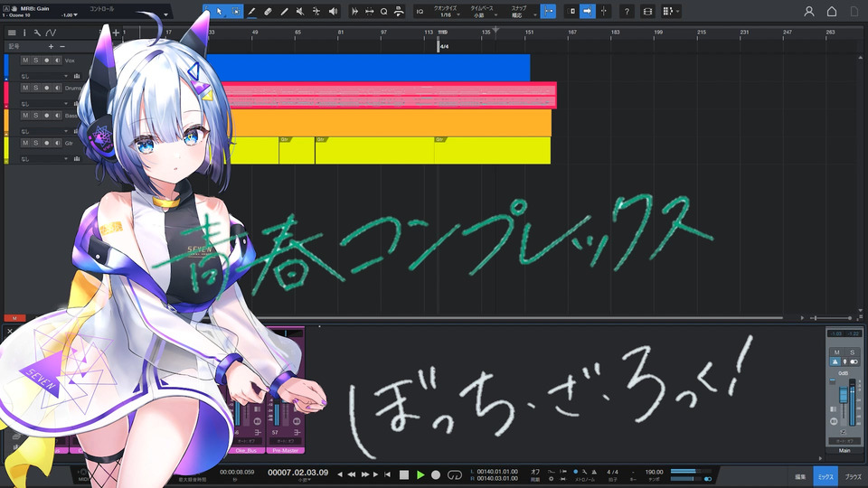The height and width of the screenshot is (488, 868).
Task: Open instrument editor icon for Vox track
Action: (76, 76)
